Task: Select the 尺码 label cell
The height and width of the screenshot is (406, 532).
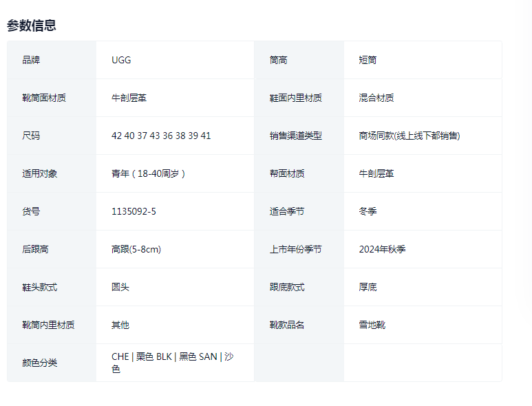Action: (52, 136)
